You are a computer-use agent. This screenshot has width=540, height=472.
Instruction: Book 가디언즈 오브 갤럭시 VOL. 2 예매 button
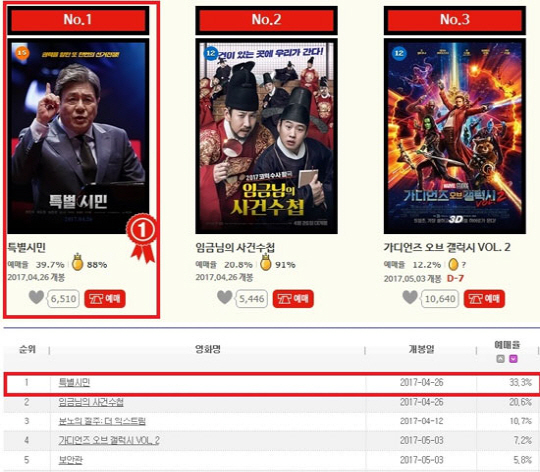coord(485,298)
